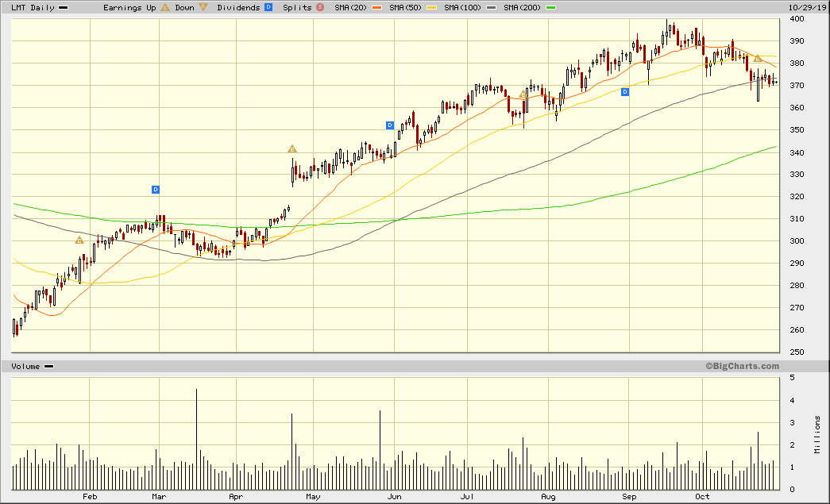This screenshot has height=504, width=830.
Task: Click the earnings marker in late January
Action: point(79,240)
